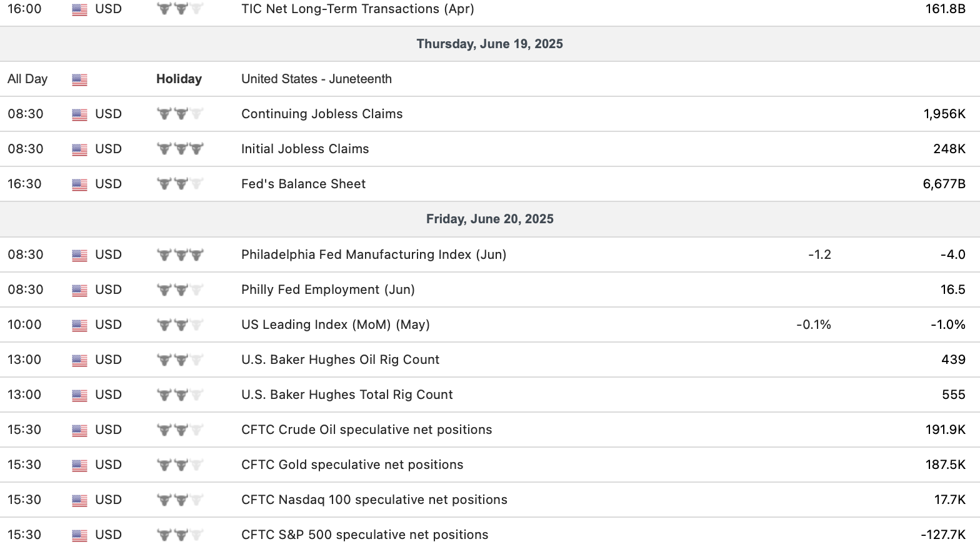
Task: Click the US flag in US Leading Index row
Action: (x=79, y=325)
